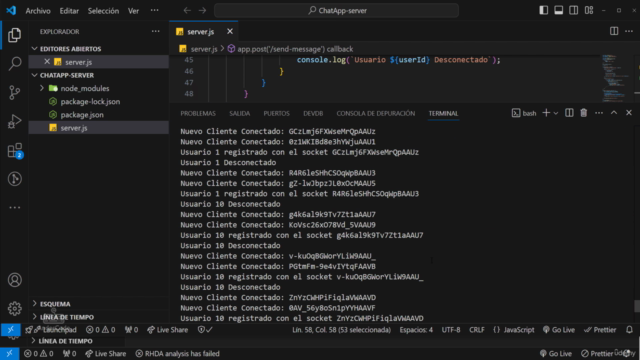This screenshot has width=640, height=360.
Task: Close the server.js editor tab
Action: [x=230, y=31]
